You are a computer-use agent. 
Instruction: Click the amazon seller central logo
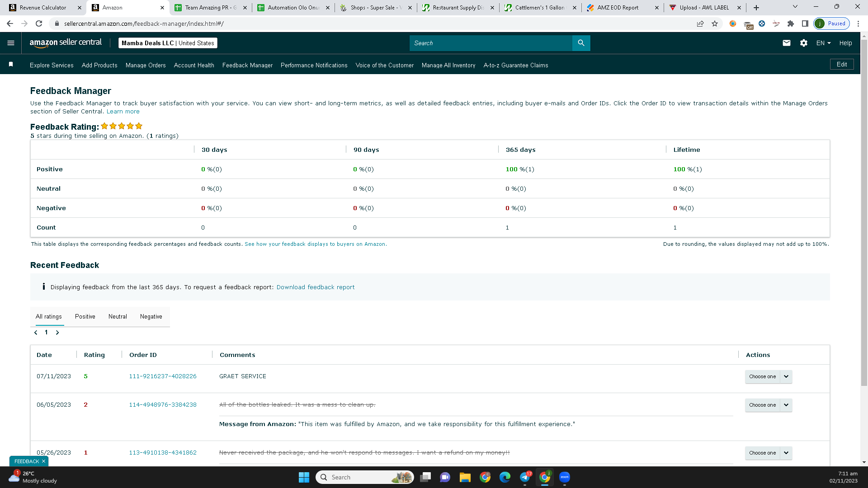point(66,43)
